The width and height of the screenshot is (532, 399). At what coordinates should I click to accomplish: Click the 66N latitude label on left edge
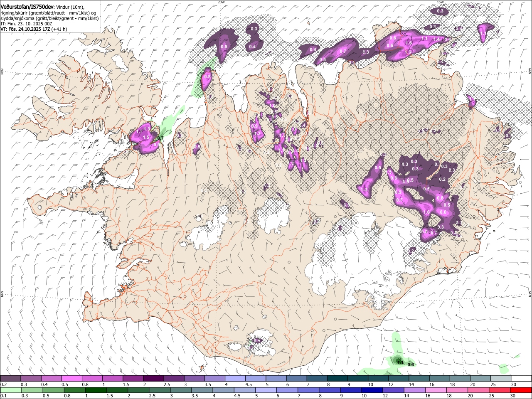(x=2, y=72)
